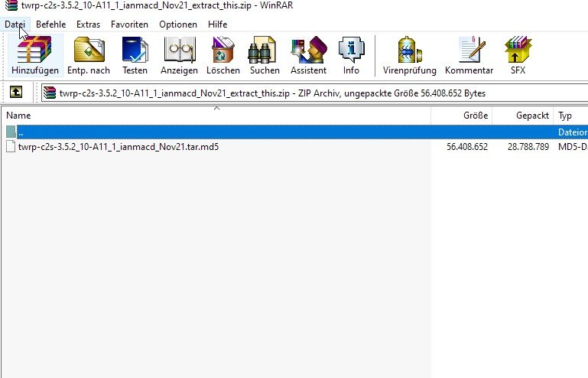Sort by the Typ column header
Viewport: 588px width, 378px height.
[570, 116]
